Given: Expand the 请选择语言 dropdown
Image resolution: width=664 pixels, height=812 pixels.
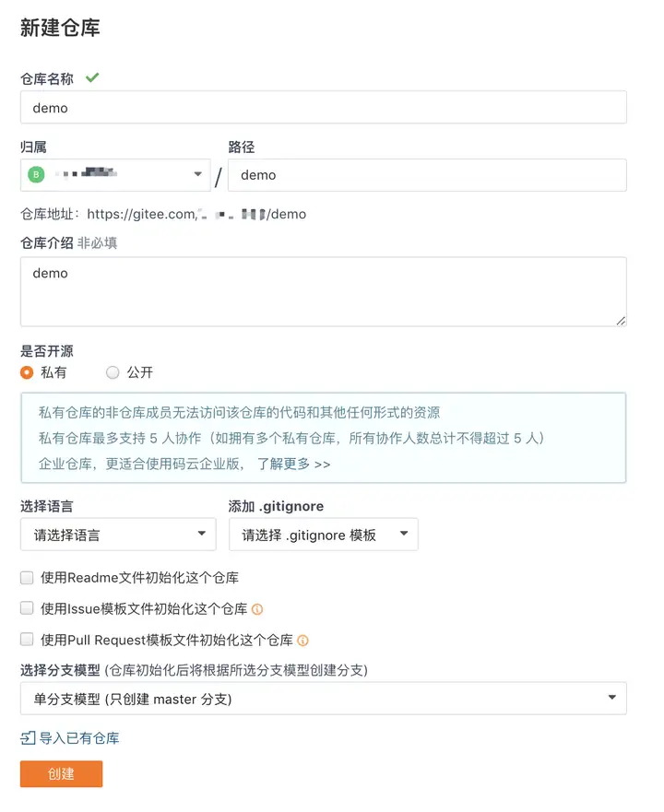Looking at the screenshot, I should click(x=118, y=535).
